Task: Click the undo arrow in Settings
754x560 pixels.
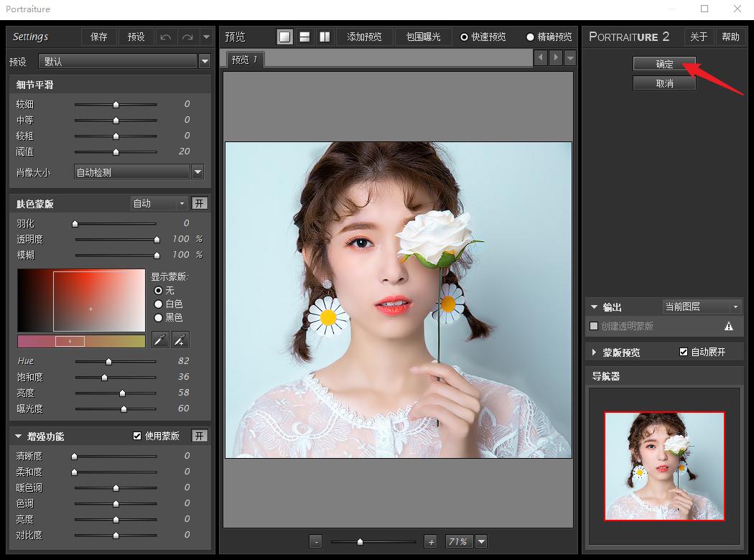Action: pyautogui.click(x=166, y=37)
